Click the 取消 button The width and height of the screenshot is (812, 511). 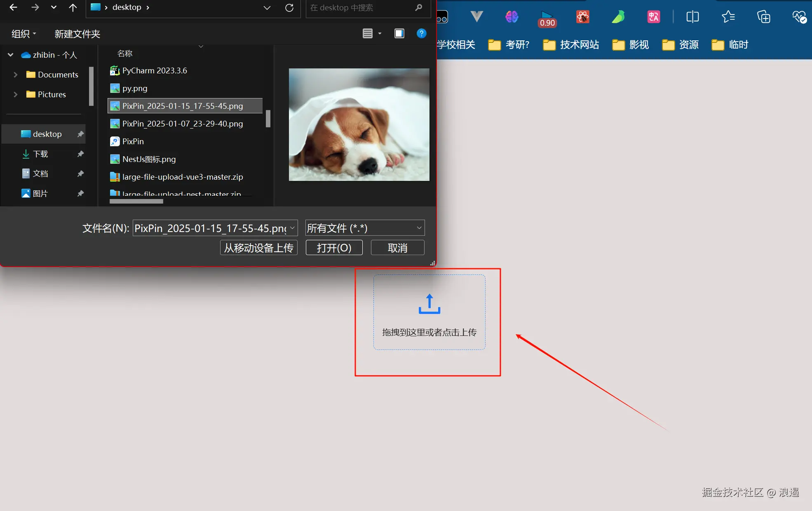(397, 248)
